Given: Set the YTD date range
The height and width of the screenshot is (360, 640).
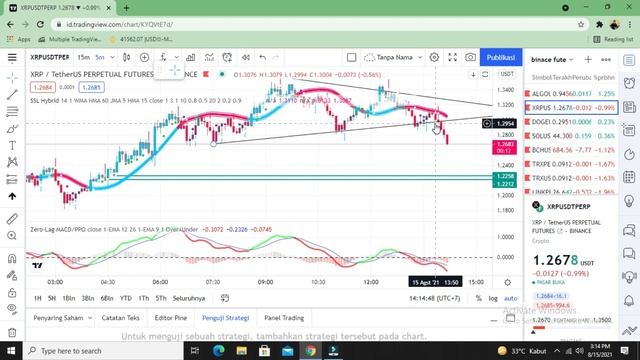Looking at the screenshot, I should pyautogui.click(x=126, y=298).
